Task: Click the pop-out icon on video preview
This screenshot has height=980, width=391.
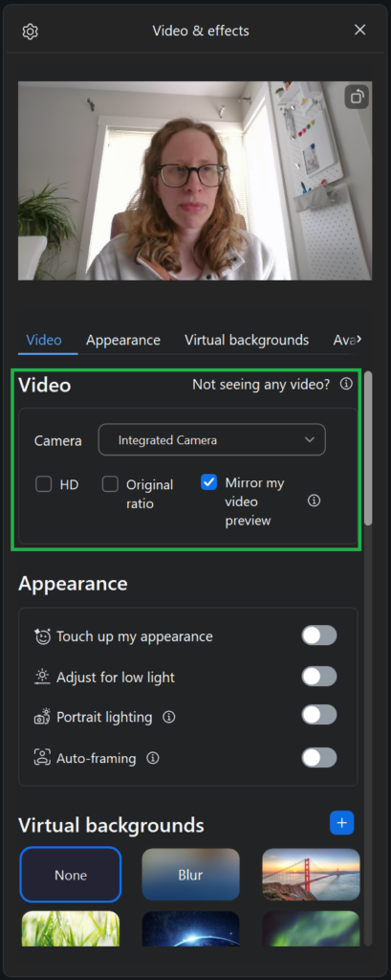Action: point(357,97)
